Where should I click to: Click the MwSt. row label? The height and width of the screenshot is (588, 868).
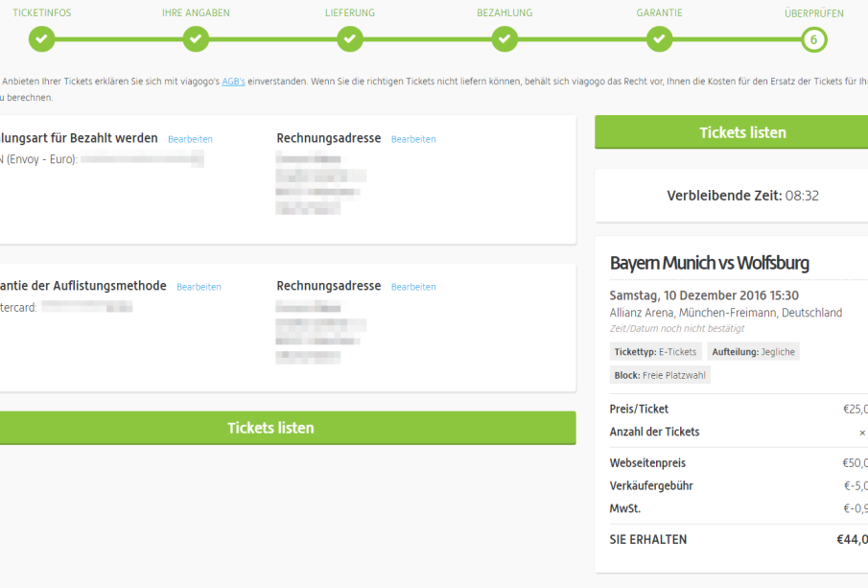(x=625, y=508)
